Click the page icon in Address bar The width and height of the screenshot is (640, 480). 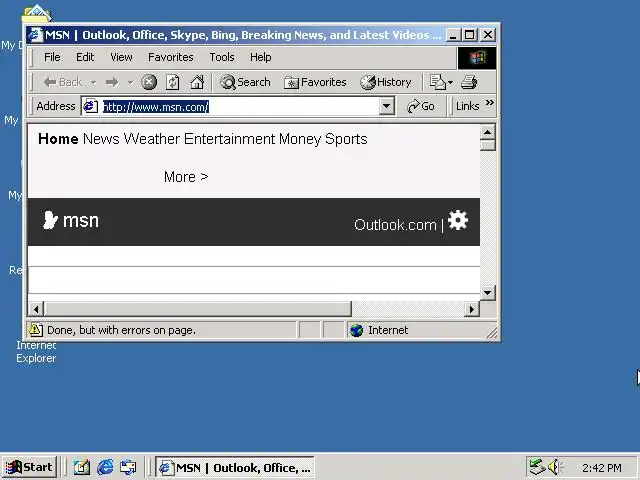(x=90, y=107)
